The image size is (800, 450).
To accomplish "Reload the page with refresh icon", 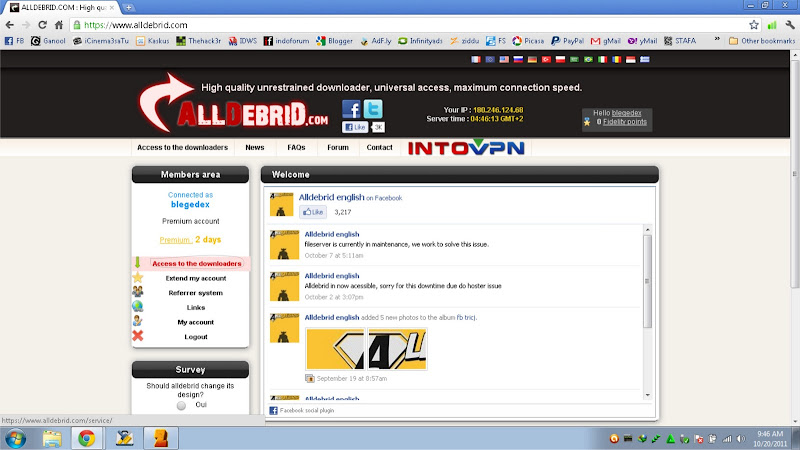I will (x=42, y=25).
